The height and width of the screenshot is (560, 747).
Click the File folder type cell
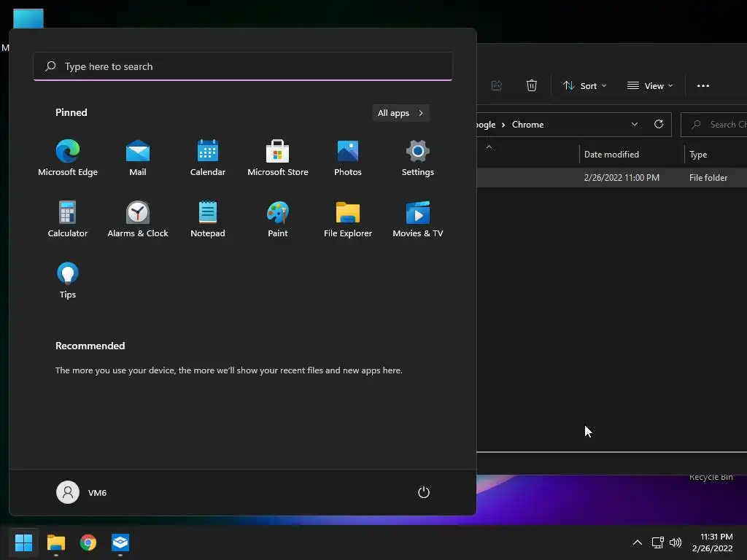pos(708,178)
